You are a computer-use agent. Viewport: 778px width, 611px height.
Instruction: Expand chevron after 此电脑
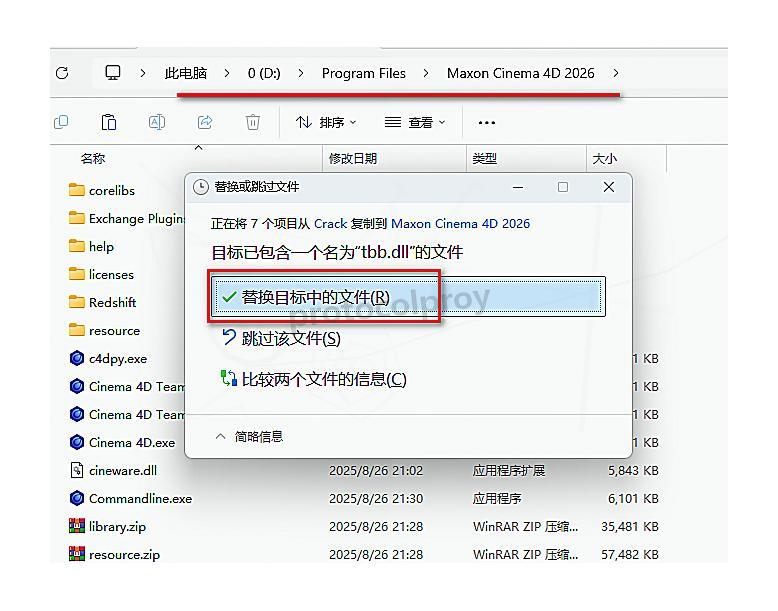pyautogui.click(x=227, y=73)
